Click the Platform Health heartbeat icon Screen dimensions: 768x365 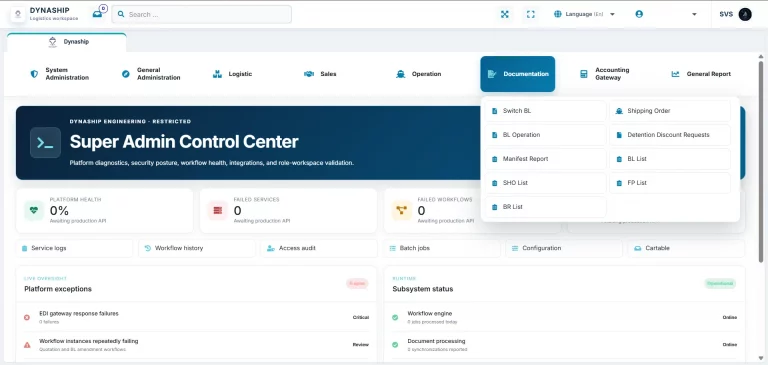tap(34, 210)
